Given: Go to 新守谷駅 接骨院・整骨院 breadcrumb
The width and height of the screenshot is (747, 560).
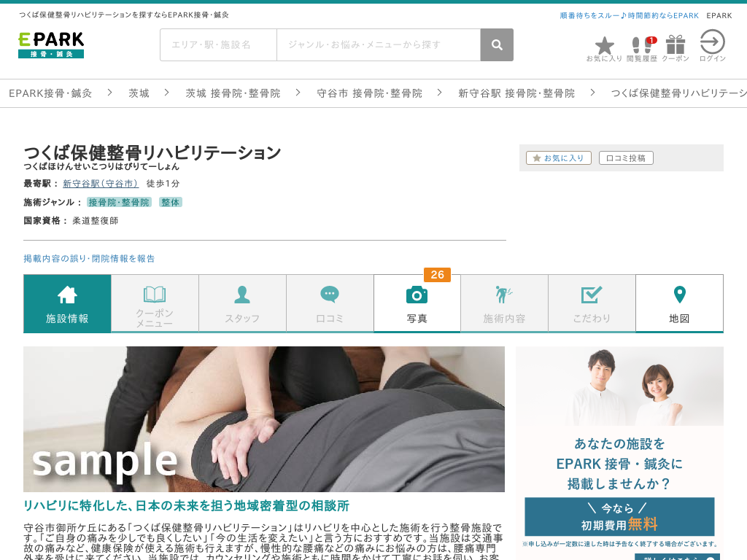Looking at the screenshot, I should pyautogui.click(x=516, y=93).
